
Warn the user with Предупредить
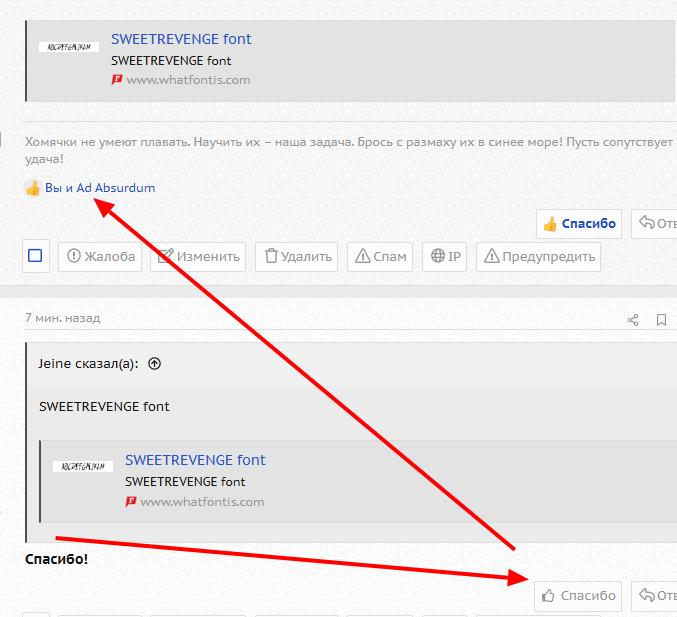(538, 257)
